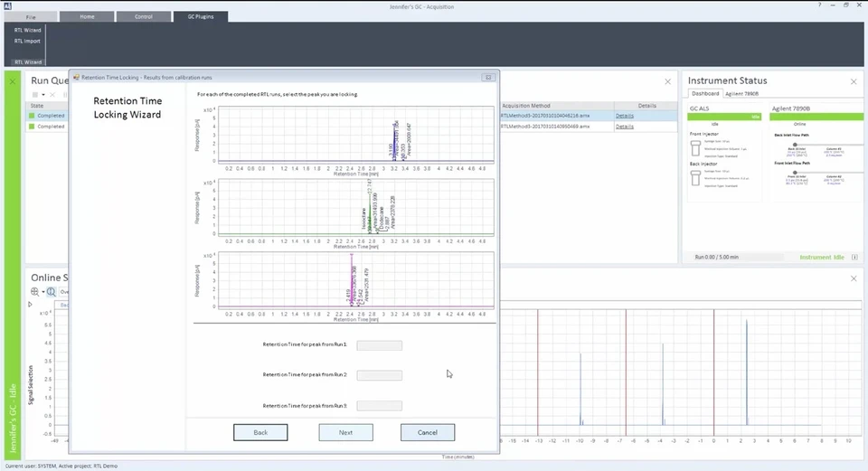Click the RTL Import ribbon command

point(27,41)
